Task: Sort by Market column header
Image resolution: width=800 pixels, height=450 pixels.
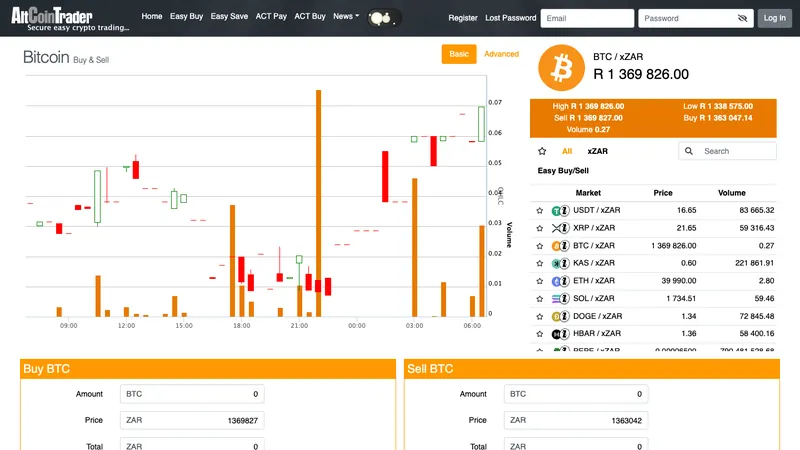Action: click(588, 193)
